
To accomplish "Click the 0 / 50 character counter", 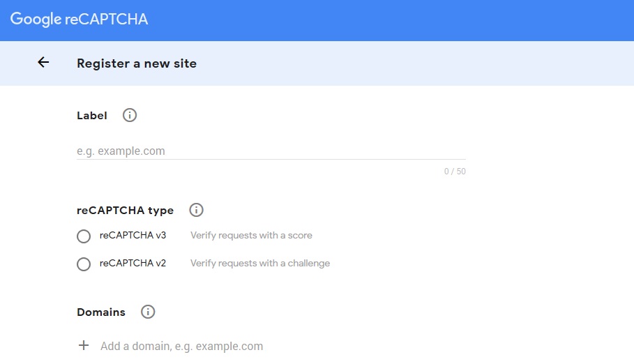I will 455,172.
